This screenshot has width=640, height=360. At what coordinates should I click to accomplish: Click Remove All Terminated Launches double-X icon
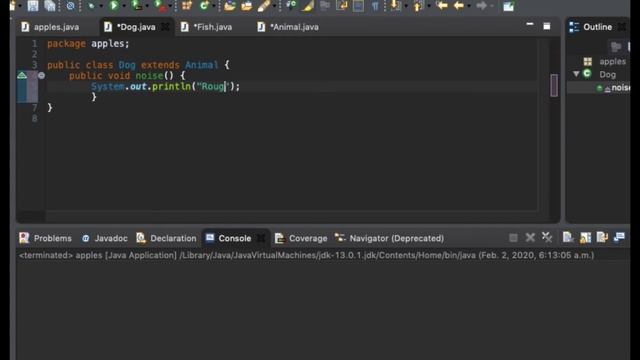click(547, 237)
